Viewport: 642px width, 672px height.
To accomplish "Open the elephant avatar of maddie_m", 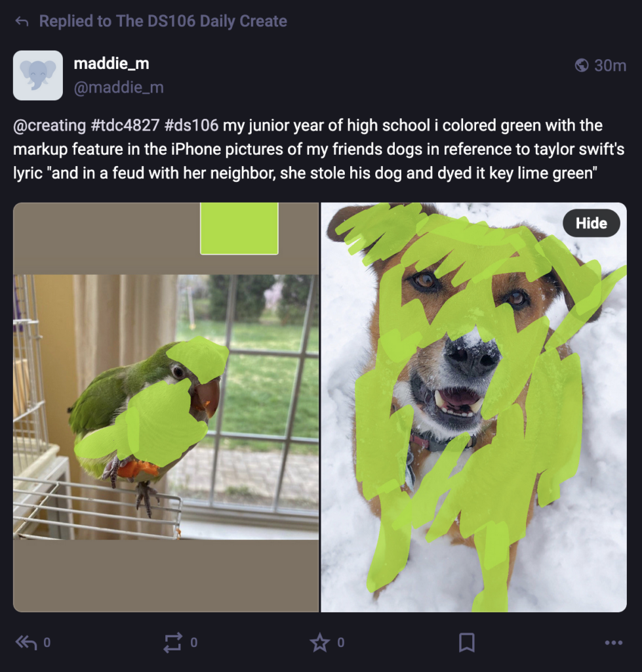I will point(37,75).
